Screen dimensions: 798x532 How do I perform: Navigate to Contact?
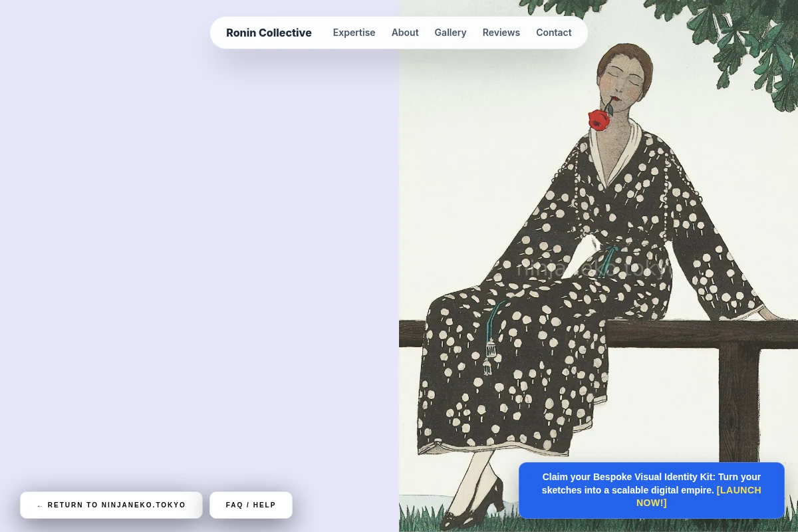pyautogui.click(x=554, y=33)
